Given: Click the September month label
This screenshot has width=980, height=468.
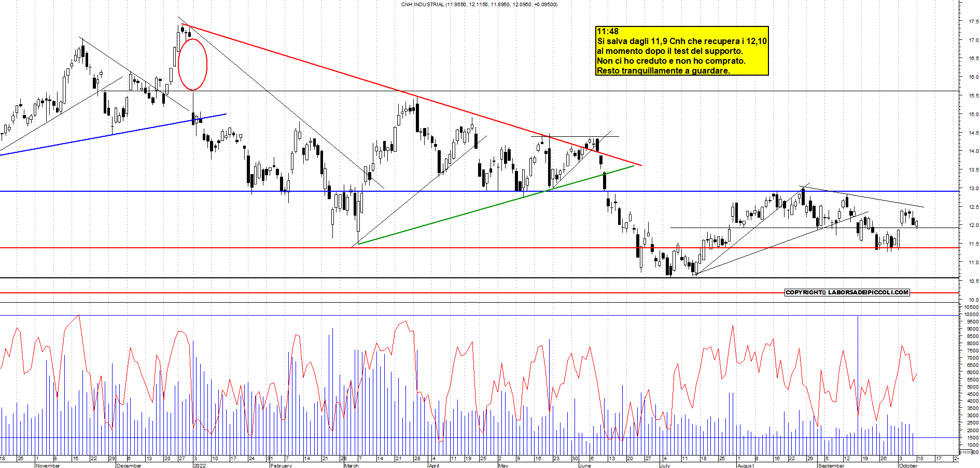Looking at the screenshot, I should click(x=831, y=465).
